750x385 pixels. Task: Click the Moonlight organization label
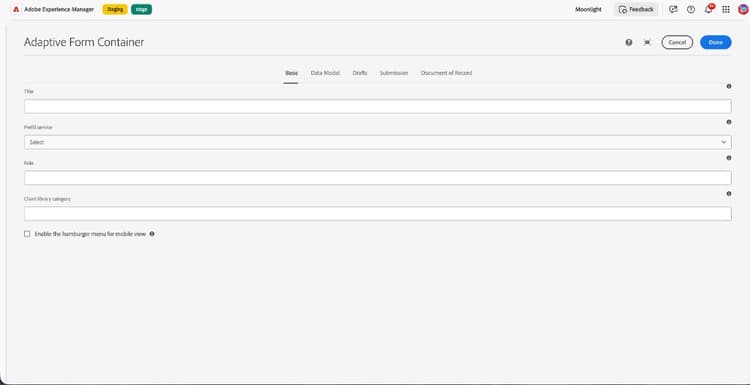(x=588, y=10)
